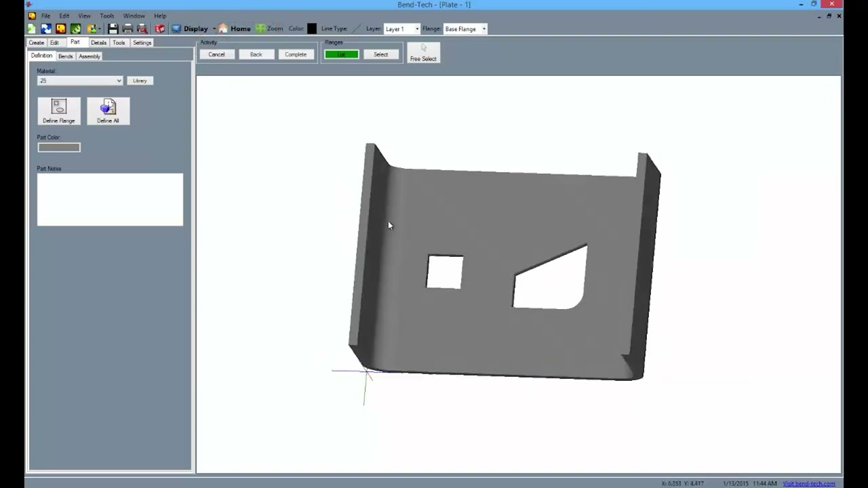Click the Home view button

[235, 28]
